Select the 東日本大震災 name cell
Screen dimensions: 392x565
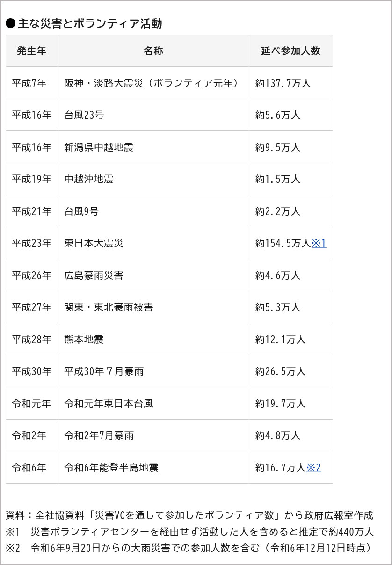(x=153, y=243)
